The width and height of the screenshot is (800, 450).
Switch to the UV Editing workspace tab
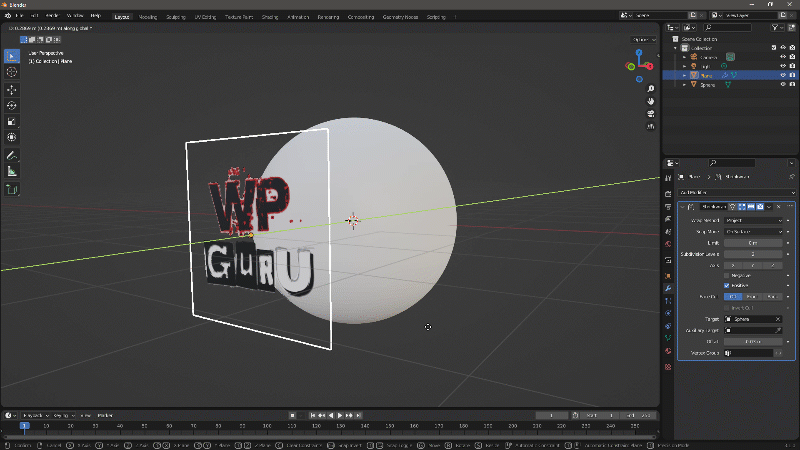pyautogui.click(x=205, y=17)
